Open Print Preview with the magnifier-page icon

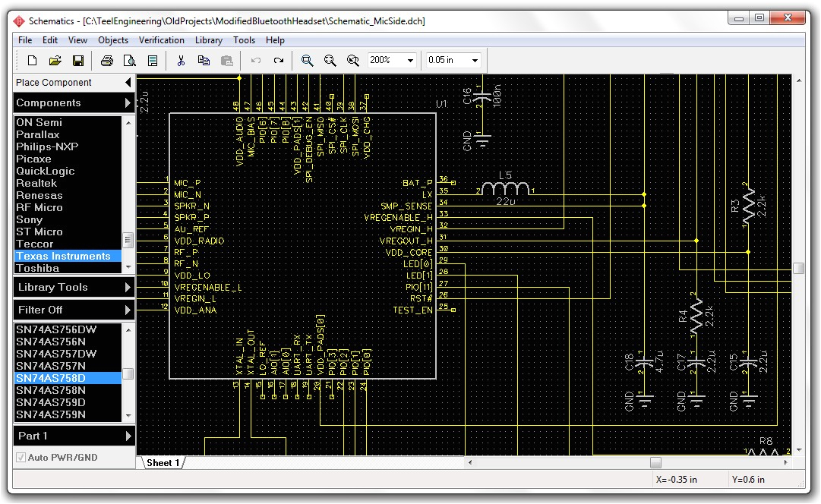tap(129, 60)
